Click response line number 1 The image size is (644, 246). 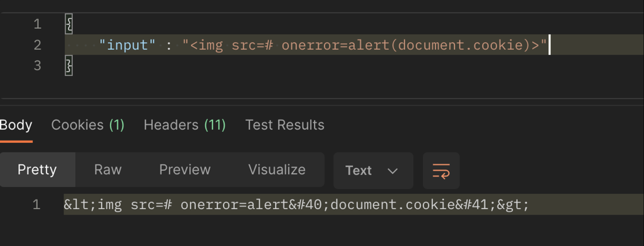pos(36,205)
